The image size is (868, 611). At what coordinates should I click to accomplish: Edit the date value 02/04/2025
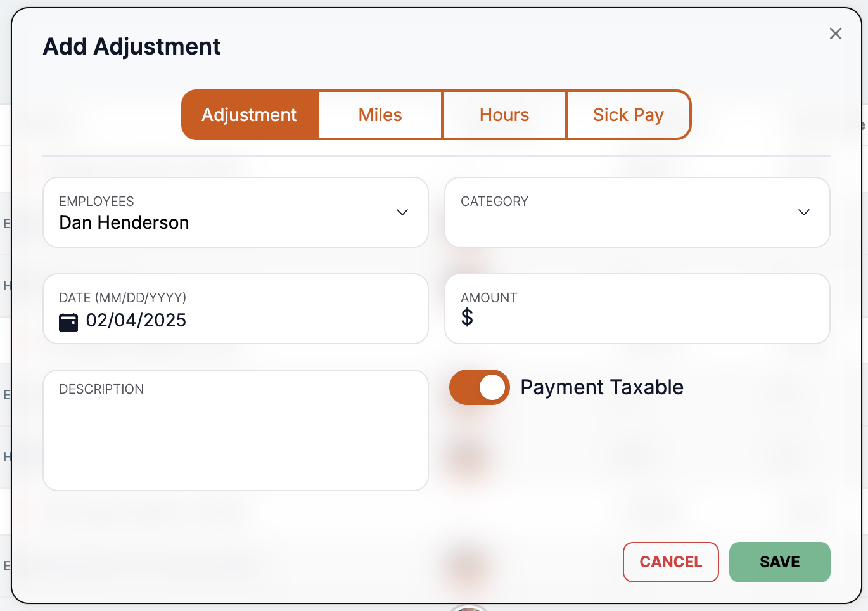[136, 321]
